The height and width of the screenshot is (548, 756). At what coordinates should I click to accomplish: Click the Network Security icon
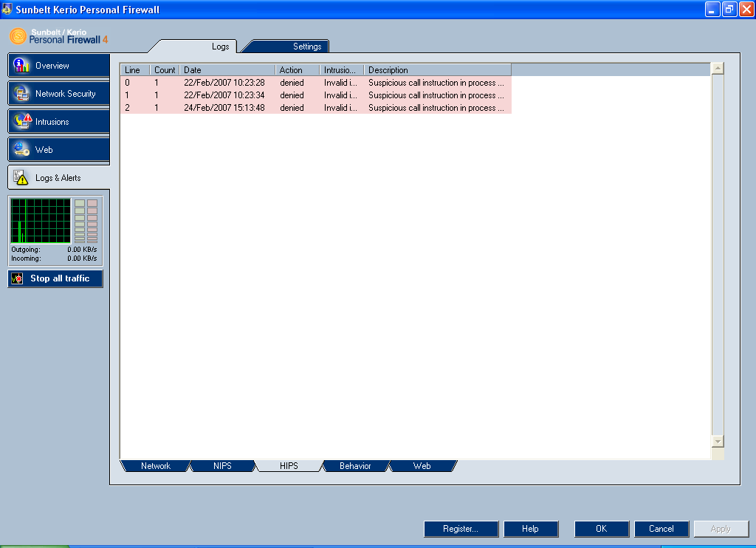point(22,94)
